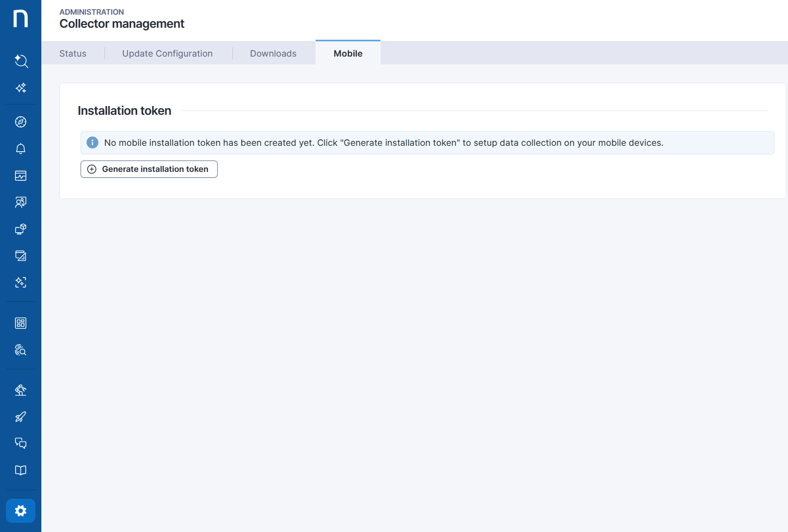Open the book documentation icon
The width and height of the screenshot is (788, 532).
click(x=21, y=471)
